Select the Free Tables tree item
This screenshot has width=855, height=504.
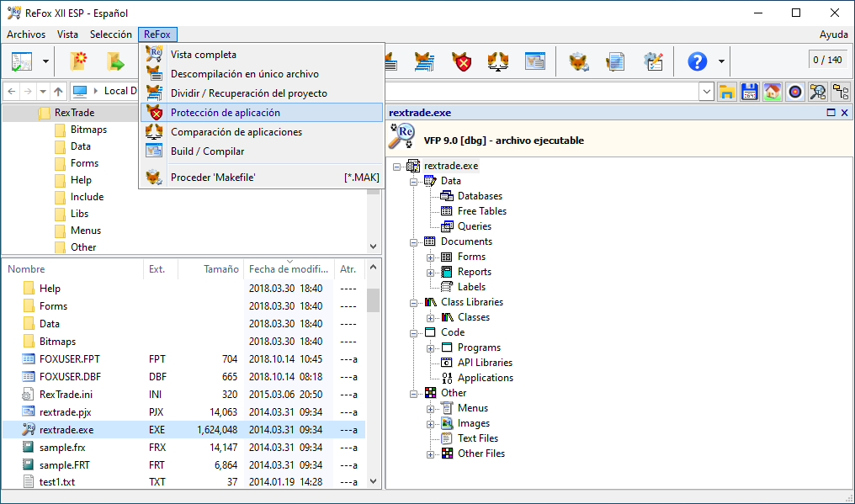482,211
